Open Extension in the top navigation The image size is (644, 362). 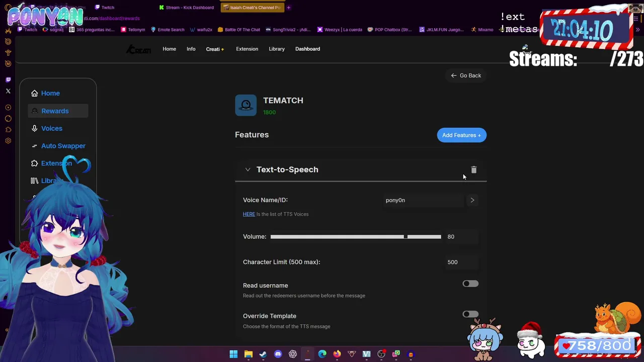click(x=247, y=49)
